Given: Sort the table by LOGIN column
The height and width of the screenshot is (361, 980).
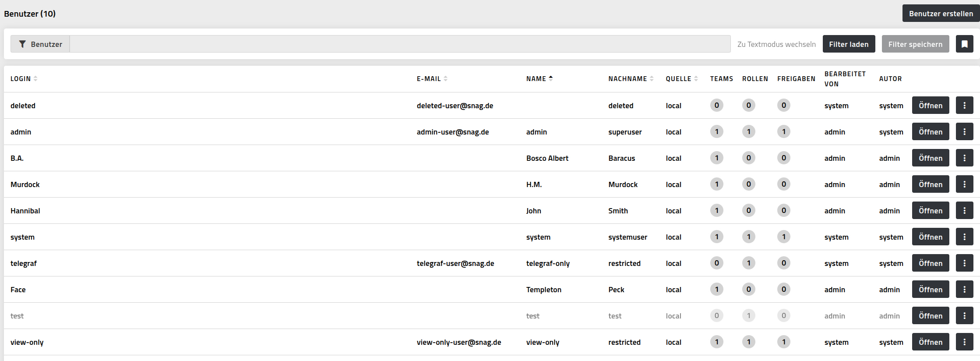Looking at the screenshot, I should point(24,79).
